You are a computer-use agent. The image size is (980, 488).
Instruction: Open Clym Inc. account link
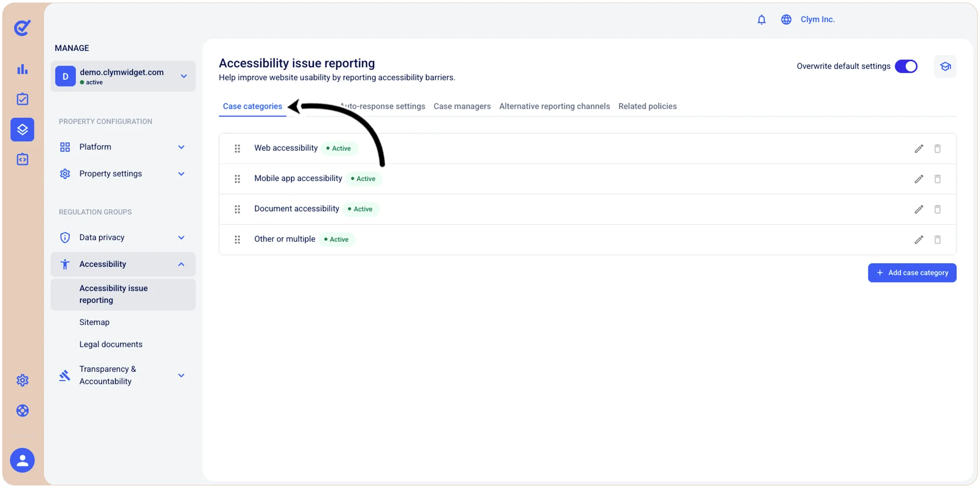coord(817,19)
